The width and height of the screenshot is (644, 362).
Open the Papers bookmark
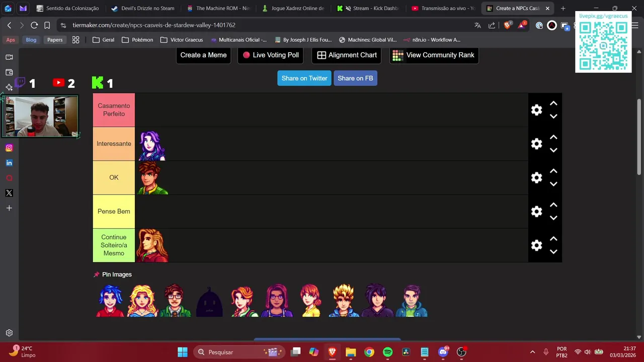coord(55,40)
